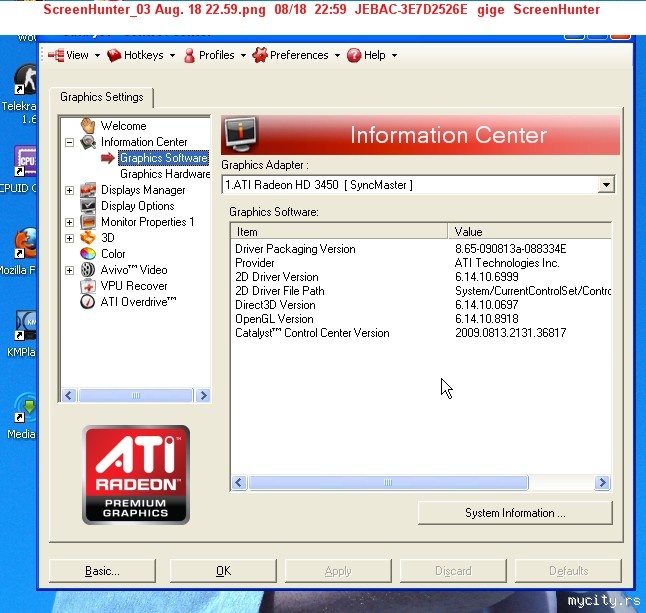Click the Welcome hand icon

(88, 125)
